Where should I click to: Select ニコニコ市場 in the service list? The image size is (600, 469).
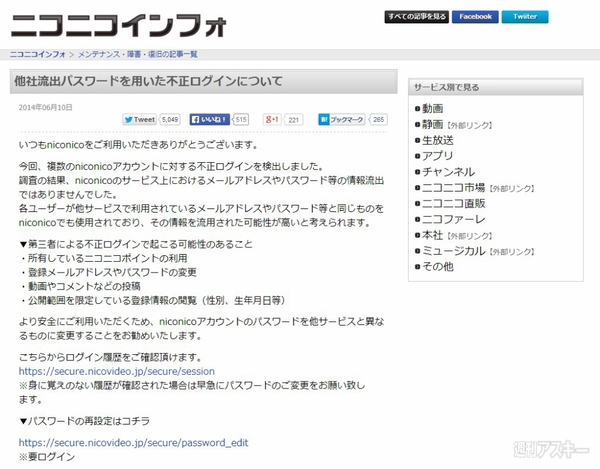pyautogui.click(x=453, y=188)
